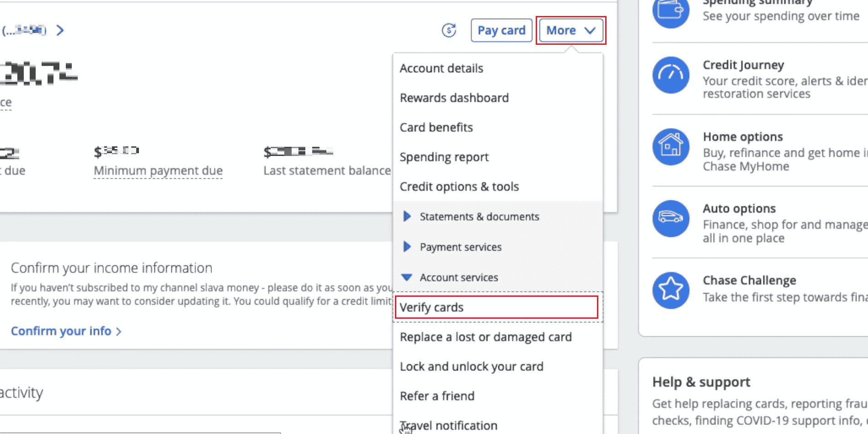The height and width of the screenshot is (434, 868).
Task: Click Last statement balance label
Action: pyautogui.click(x=327, y=171)
